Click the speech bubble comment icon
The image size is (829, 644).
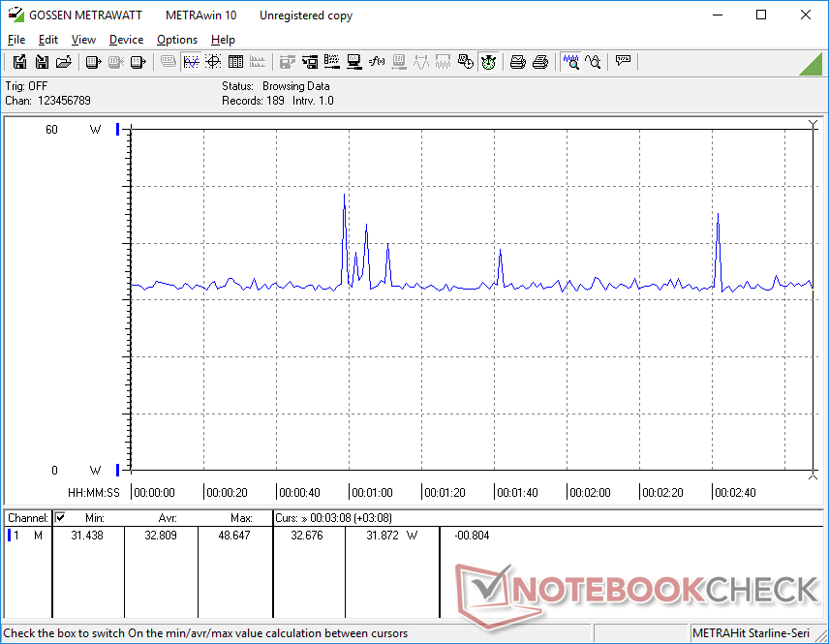pyautogui.click(x=623, y=61)
